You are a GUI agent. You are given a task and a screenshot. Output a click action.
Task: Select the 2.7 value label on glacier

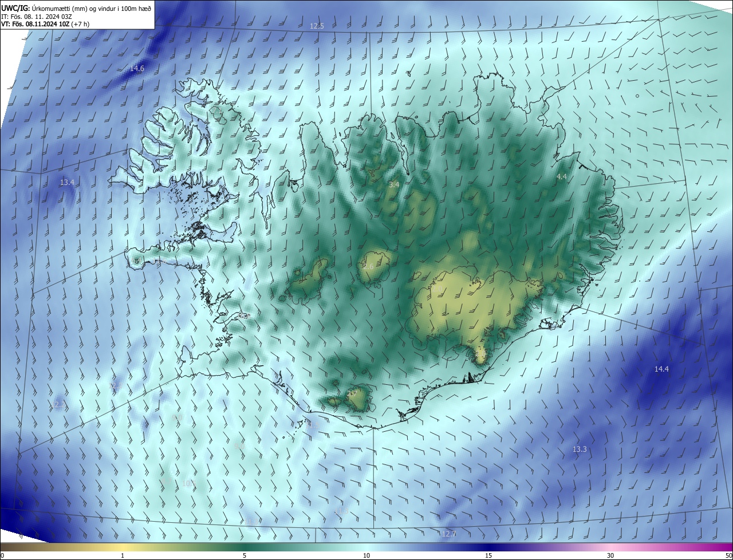click(x=352, y=393)
